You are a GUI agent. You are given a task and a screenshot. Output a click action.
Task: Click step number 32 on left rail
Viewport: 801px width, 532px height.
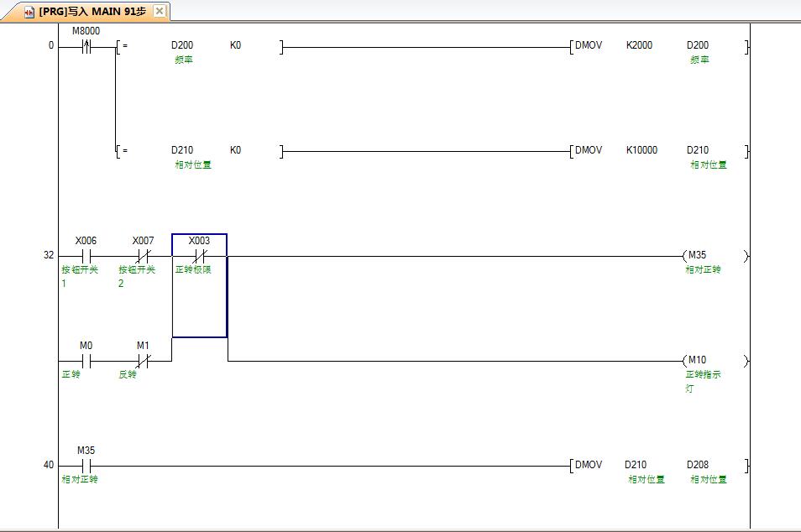click(49, 255)
